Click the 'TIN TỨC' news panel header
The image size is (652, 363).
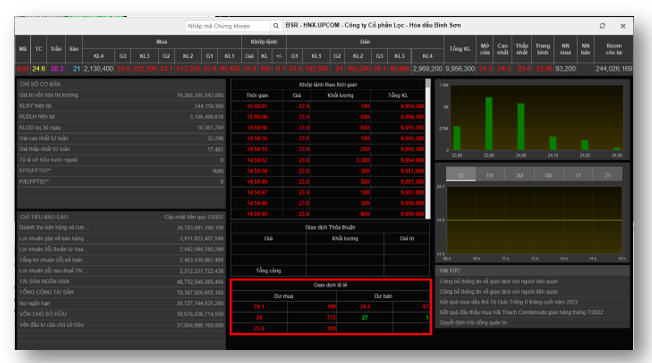coord(532,270)
